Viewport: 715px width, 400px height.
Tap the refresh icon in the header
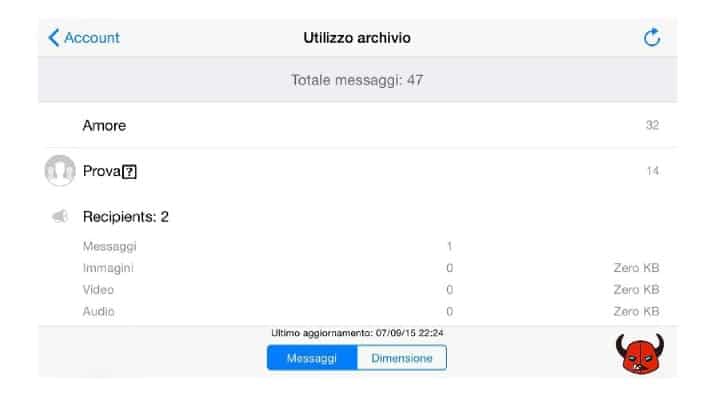pyautogui.click(x=652, y=38)
